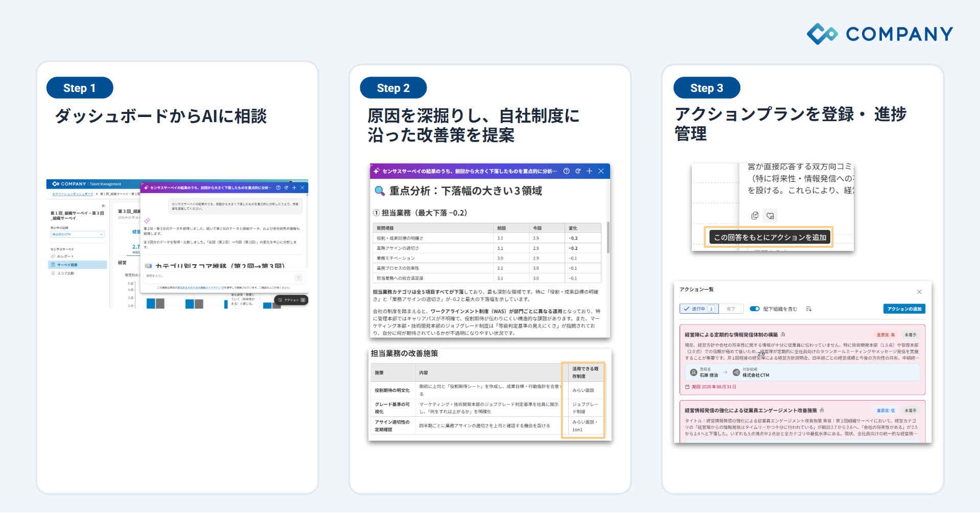Viewport: 980px width, 513px height.
Task: Switch to the 完了 filter
Action: (x=731, y=309)
